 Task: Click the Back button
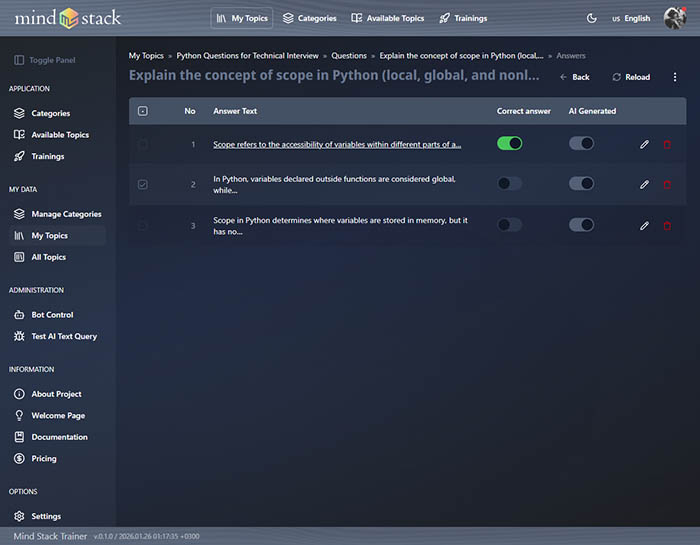(x=575, y=77)
